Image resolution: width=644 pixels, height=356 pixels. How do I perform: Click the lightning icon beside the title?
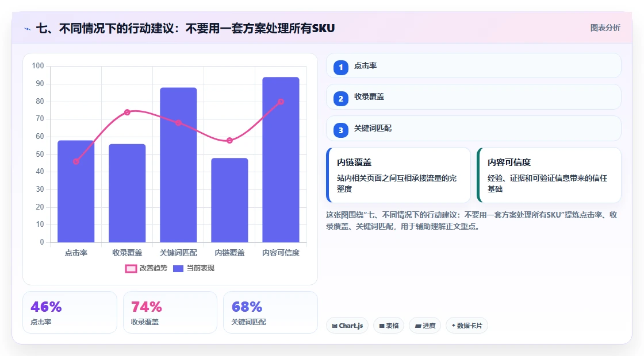(28, 29)
